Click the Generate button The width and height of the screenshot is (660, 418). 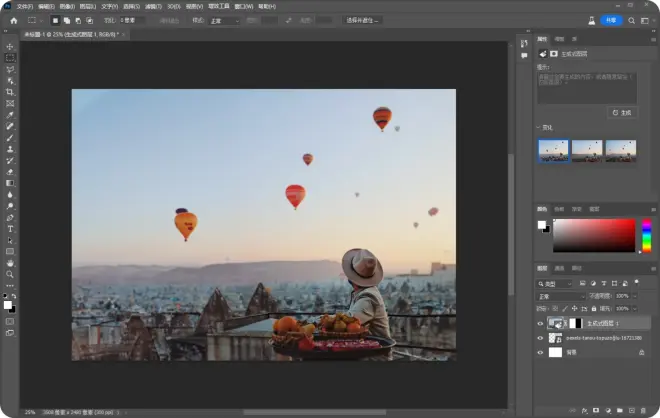click(622, 113)
